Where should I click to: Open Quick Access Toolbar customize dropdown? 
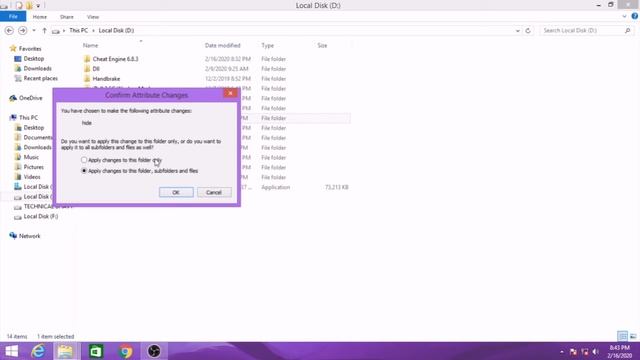[38, 6]
